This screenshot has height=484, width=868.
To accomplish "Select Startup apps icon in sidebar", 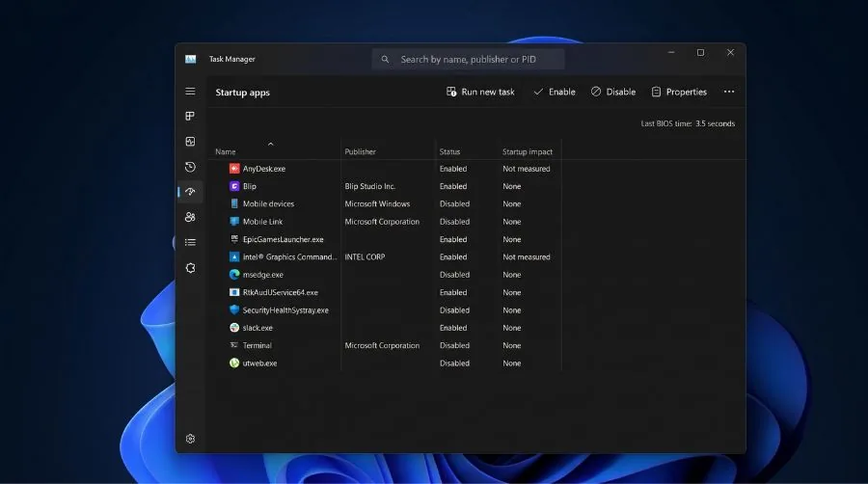I will click(x=190, y=192).
